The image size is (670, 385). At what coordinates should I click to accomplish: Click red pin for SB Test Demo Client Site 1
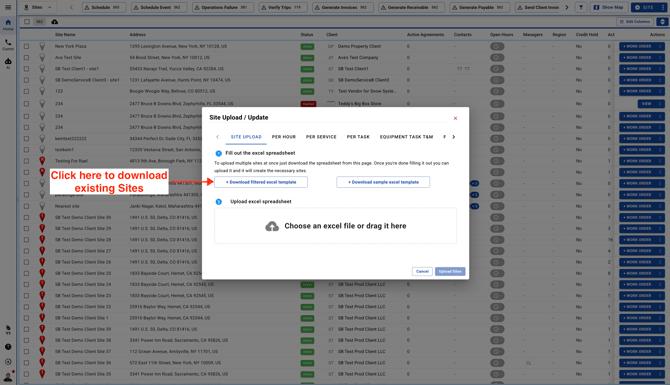(42, 317)
